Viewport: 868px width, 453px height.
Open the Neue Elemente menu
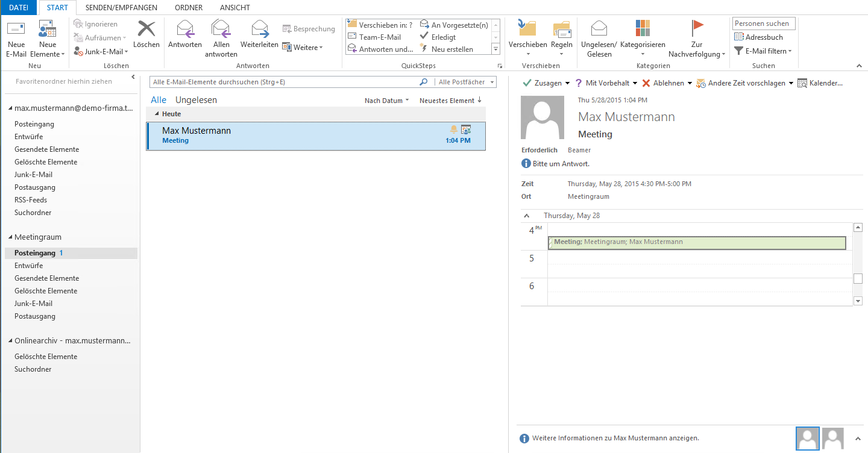(x=48, y=39)
